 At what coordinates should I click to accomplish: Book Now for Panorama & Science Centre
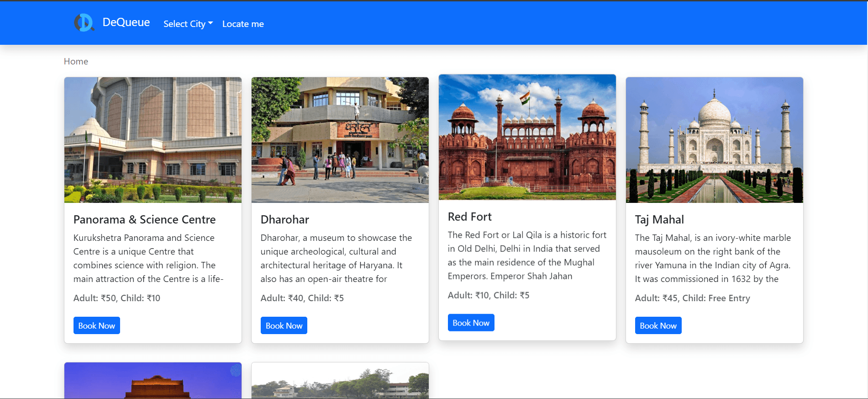tap(97, 325)
